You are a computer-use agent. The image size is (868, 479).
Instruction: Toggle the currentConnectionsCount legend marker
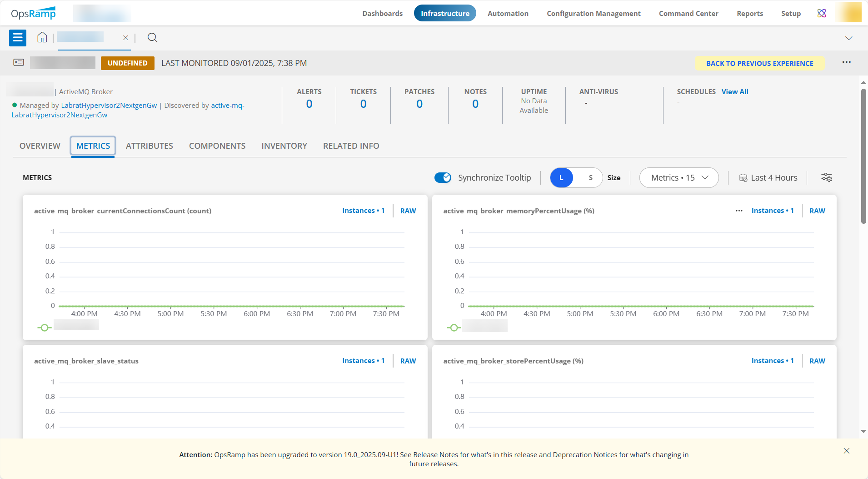(44, 328)
